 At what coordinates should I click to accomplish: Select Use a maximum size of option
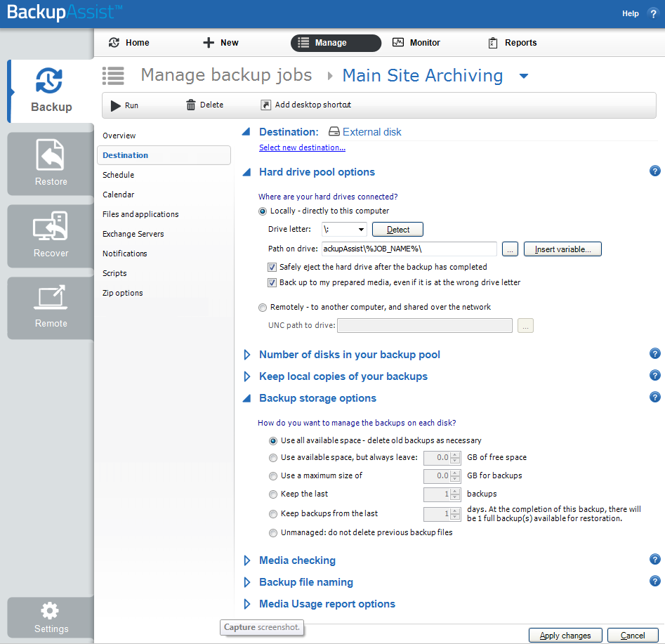point(273,476)
